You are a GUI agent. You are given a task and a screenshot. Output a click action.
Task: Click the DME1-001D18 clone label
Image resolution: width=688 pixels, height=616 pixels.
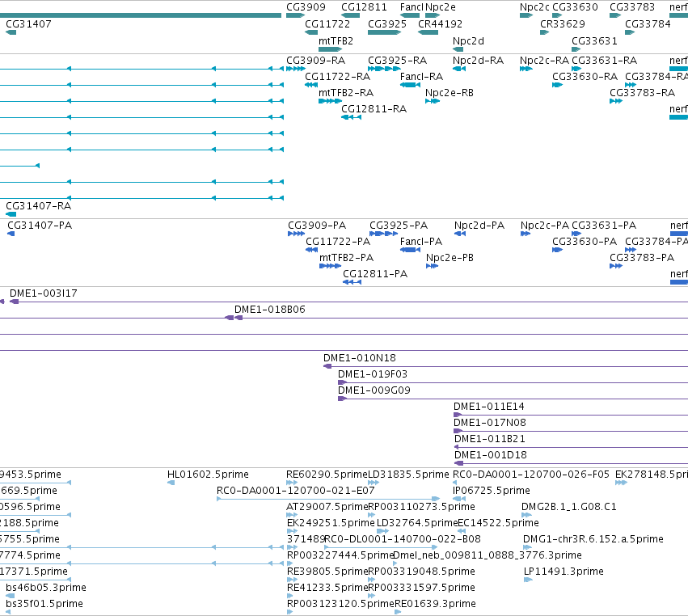point(491,455)
